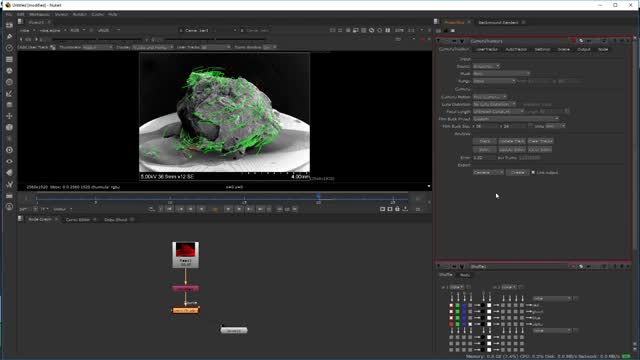640x360 pixels.
Task: Switch to the Background Renders tab
Action: click(x=498, y=22)
